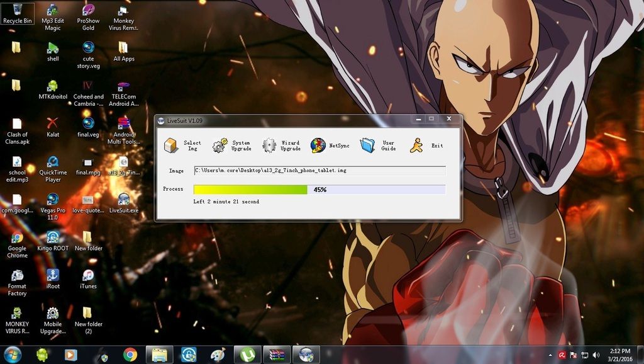Select the Vegas Pro 11.0 desktop icon
Image resolution: width=644 pixels, height=364 pixels.
click(53, 207)
